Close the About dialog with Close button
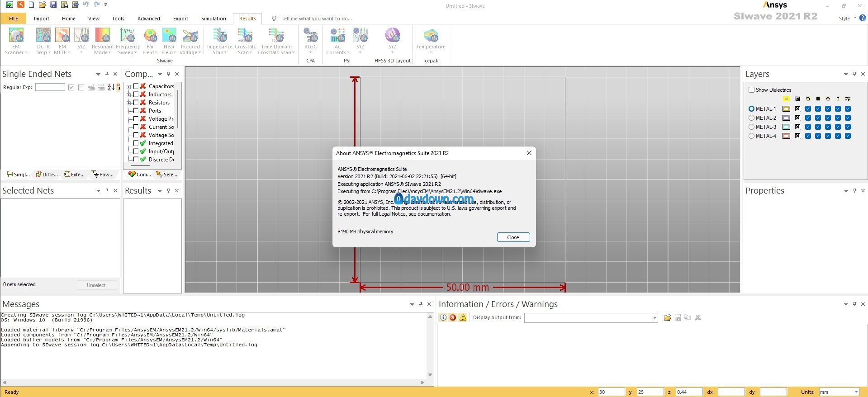The image size is (868, 397). 513,237
